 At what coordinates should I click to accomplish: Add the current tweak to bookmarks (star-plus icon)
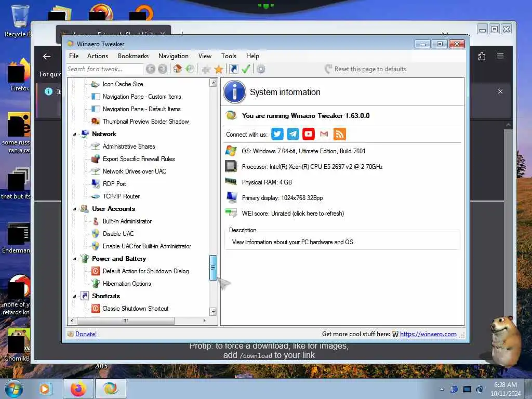[206, 70]
